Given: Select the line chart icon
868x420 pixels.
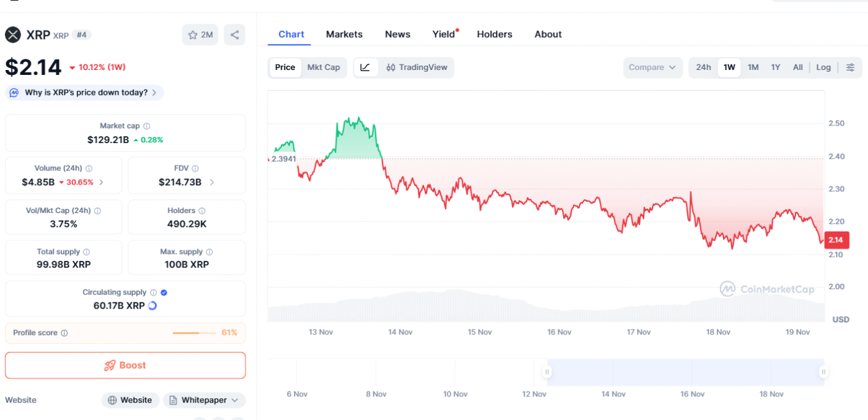Looking at the screenshot, I should pyautogui.click(x=365, y=68).
